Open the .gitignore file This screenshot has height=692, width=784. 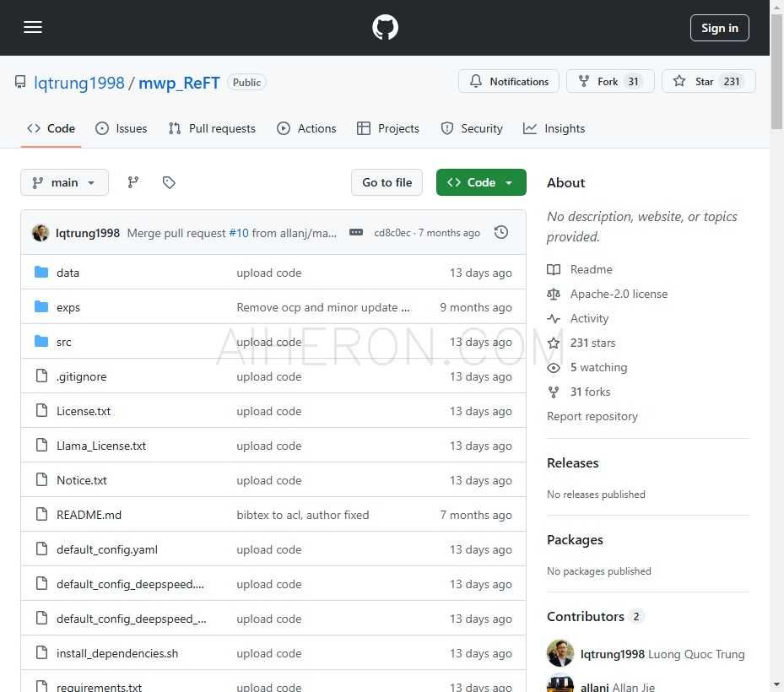(x=82, y=376)
